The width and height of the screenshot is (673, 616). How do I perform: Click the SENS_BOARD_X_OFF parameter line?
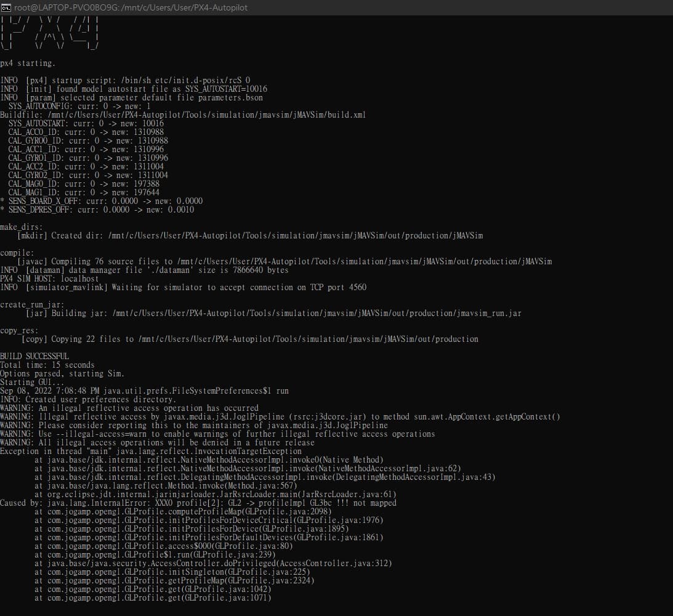(102, 201)
